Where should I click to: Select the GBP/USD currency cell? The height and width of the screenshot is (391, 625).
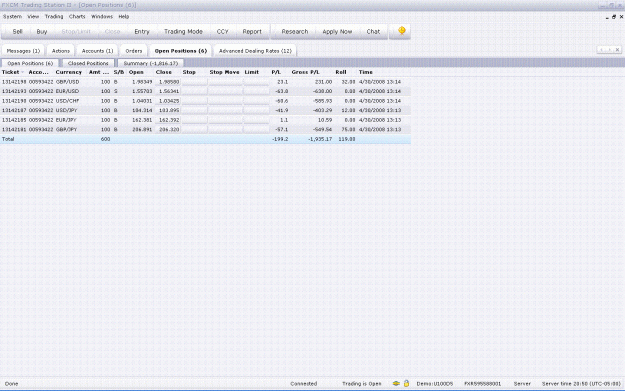[x=67, y=82]
